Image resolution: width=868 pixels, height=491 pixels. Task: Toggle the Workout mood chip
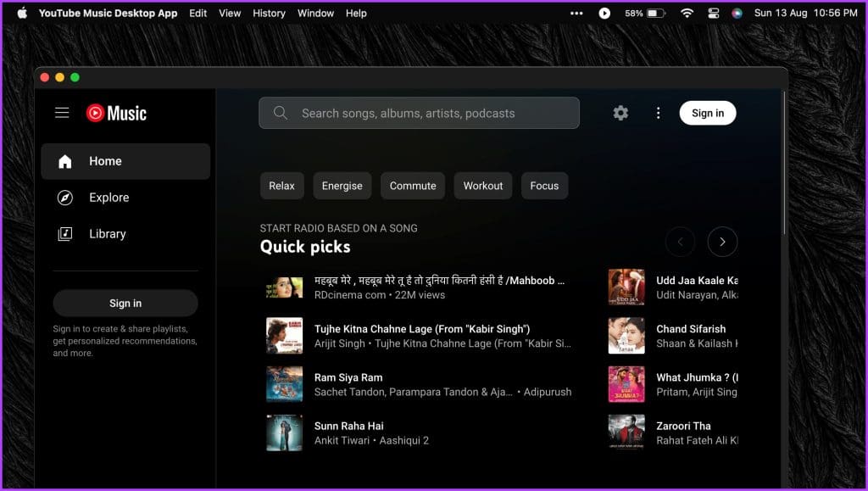482,186
